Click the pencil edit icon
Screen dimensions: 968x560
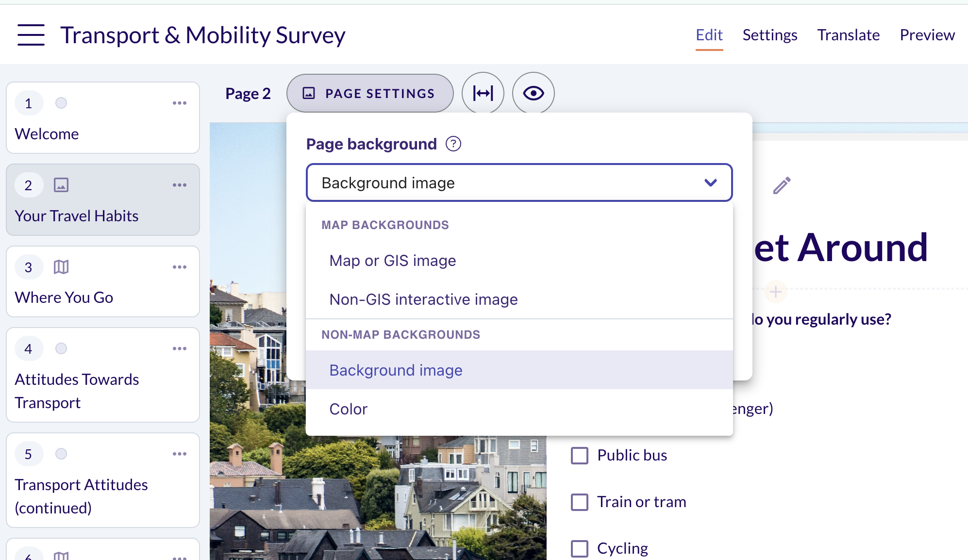click(782, 185)
